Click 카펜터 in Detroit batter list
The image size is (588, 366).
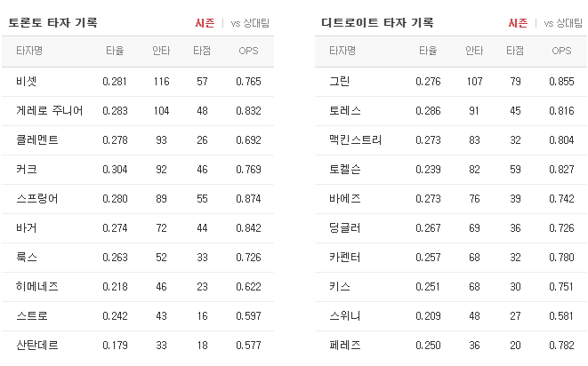[x=345, y=258]
